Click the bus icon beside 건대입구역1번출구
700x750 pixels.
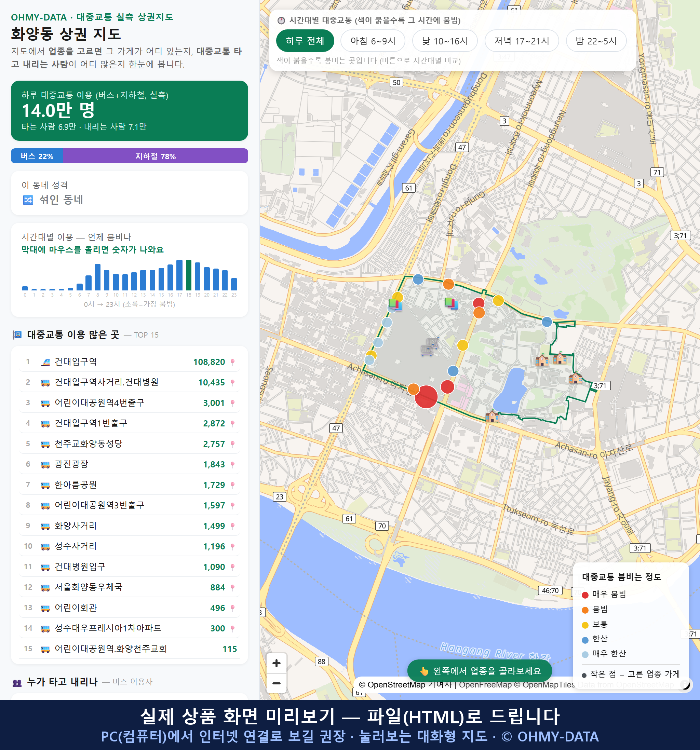45,424
